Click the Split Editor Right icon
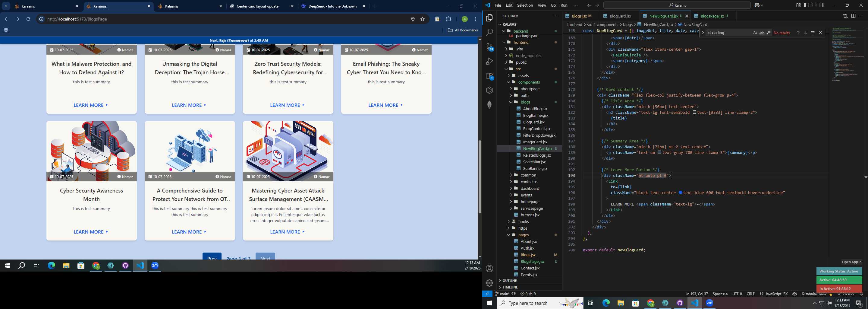 853,16
